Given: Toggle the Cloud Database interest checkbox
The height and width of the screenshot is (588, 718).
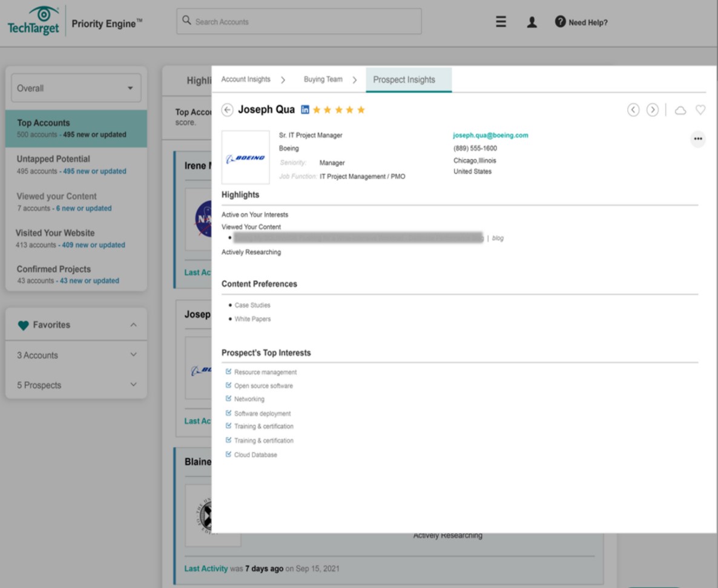Looking at the screenshot, I should [x=228, y=454].
